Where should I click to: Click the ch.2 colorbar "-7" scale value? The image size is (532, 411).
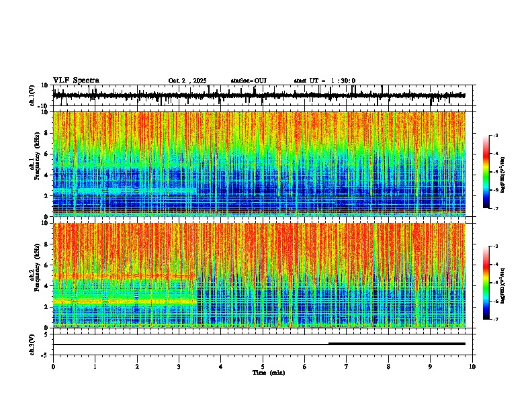495,319
